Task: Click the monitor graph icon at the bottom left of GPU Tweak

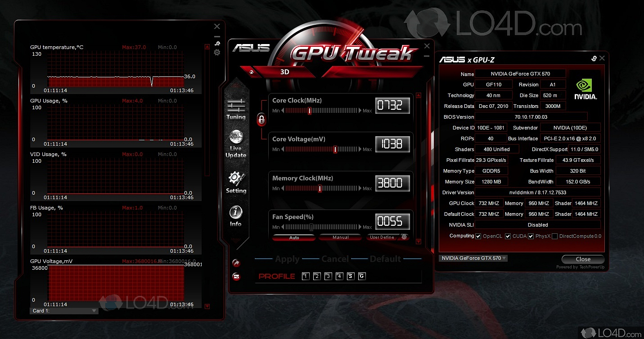Action: coord(236,277)
